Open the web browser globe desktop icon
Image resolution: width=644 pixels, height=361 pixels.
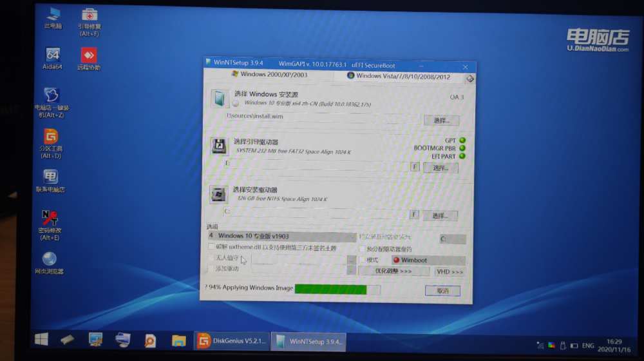50,263
